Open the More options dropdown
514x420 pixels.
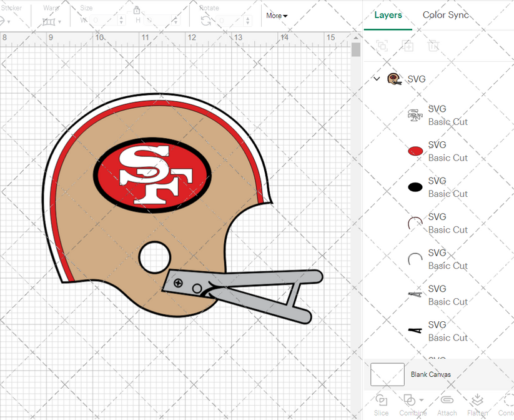[x=275, y=16]
